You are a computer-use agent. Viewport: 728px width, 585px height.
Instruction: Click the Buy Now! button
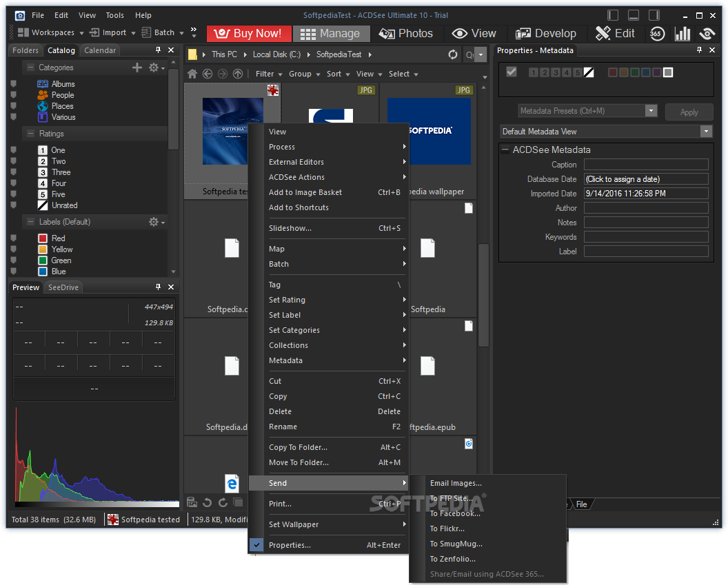(249, 33)
